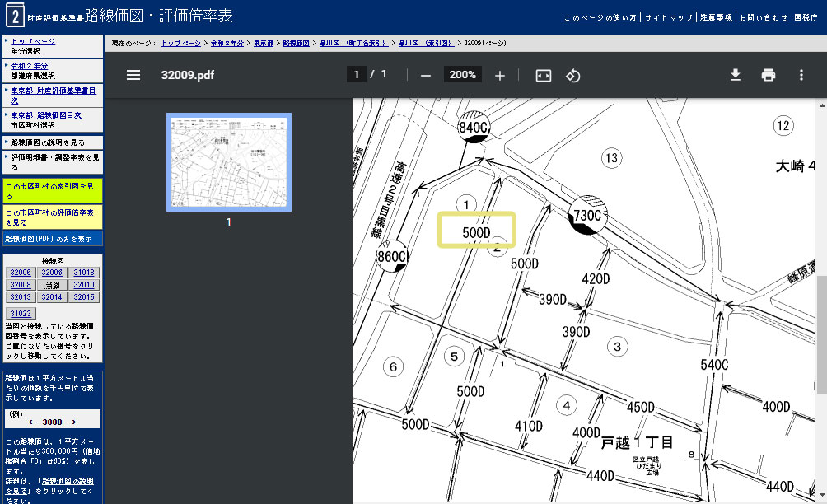Viewport: 827px width, 504px height.
Task: Print the PDF document
Action: 769,75
